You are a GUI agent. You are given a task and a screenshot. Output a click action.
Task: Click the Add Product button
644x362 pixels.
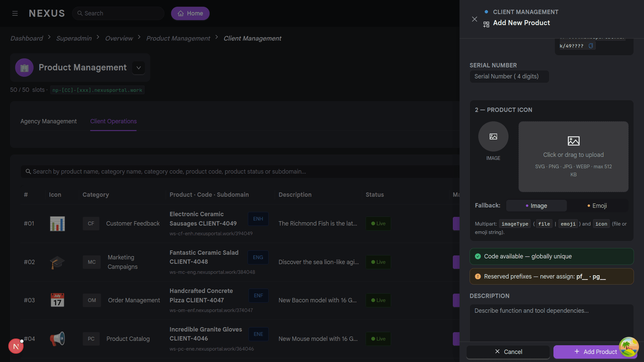click(x=595, y=352)
